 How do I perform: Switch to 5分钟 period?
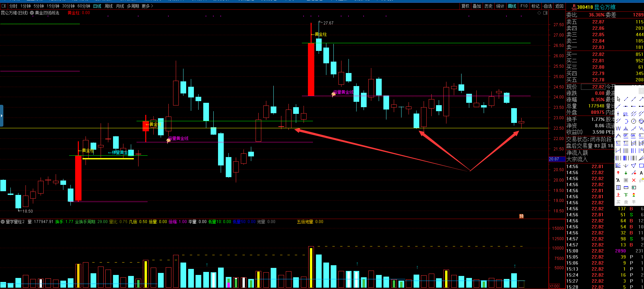pyautogui.click(x=39, y=6)
